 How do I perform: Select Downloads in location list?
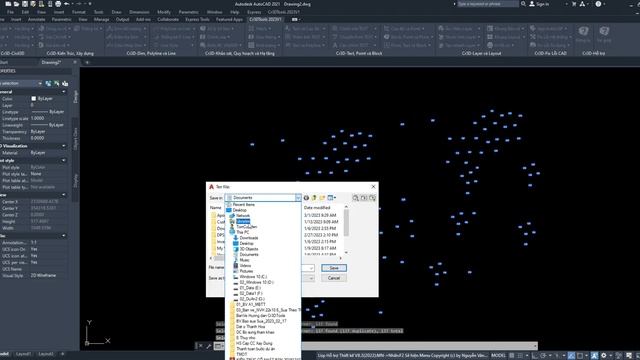click(249, 238)
